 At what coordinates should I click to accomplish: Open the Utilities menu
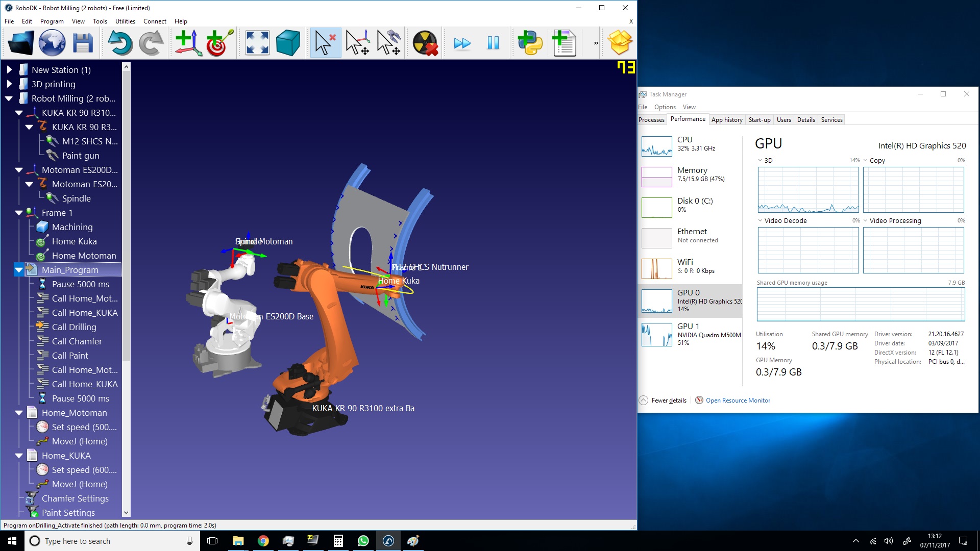pyautogui.click(x=125, y=21)
